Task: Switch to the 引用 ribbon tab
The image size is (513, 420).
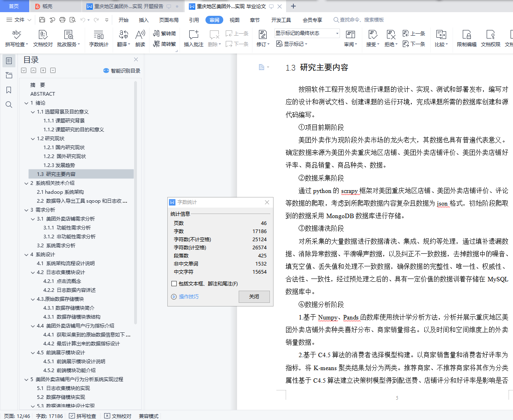Action: 194,20
